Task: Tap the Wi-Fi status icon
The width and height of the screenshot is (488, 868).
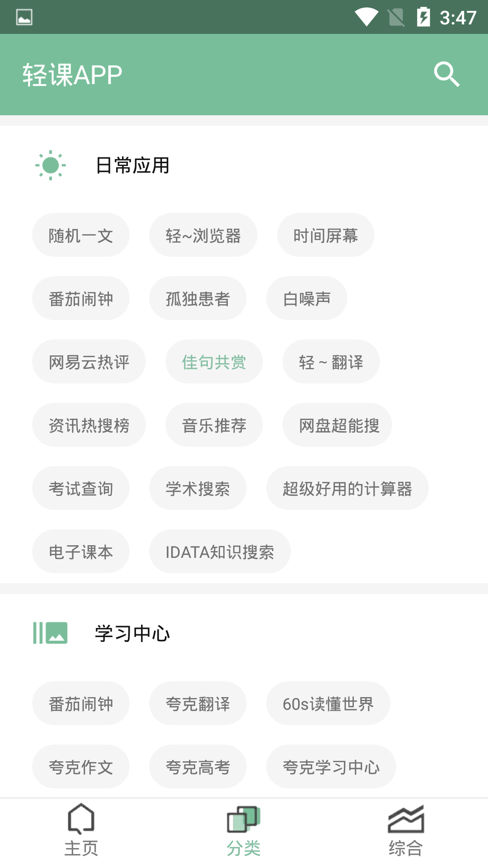Action: coord(366,17)
